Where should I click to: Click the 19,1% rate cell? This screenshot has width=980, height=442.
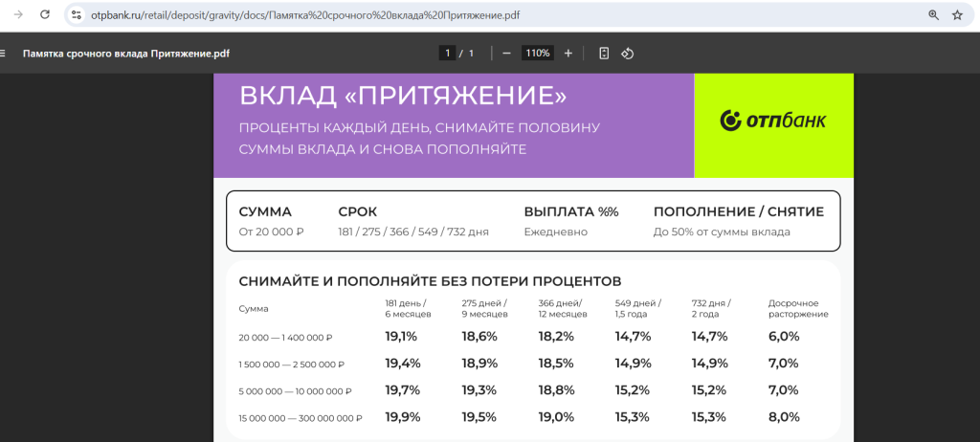[x=401, y=337]
